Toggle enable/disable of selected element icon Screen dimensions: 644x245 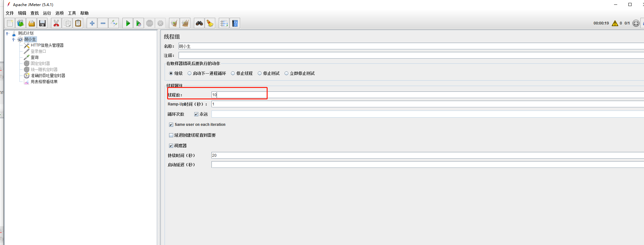pos(114,23)
